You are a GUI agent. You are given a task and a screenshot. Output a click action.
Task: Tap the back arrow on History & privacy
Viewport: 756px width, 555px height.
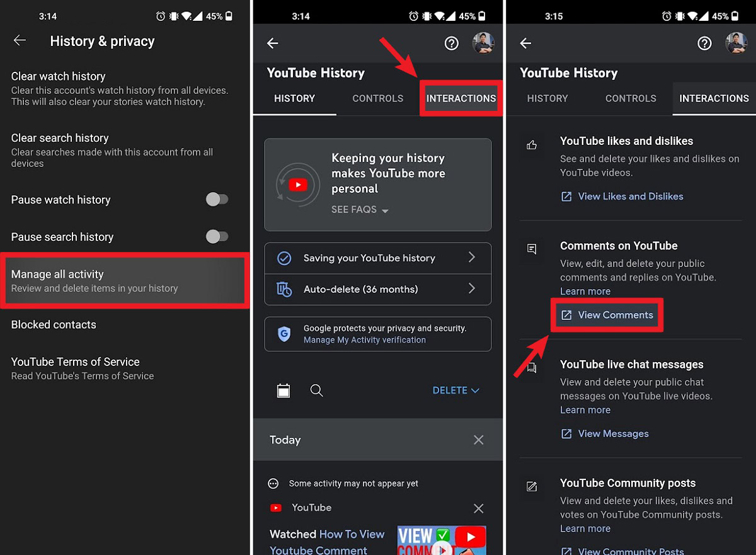(x=20, y=40)
